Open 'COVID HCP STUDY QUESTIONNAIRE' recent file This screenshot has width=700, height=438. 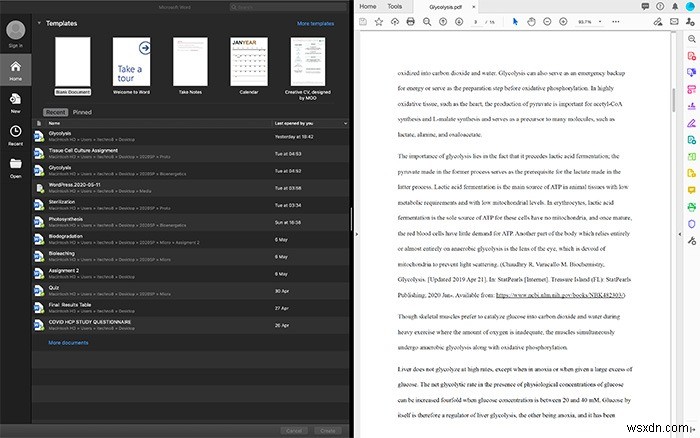(191, 325)
